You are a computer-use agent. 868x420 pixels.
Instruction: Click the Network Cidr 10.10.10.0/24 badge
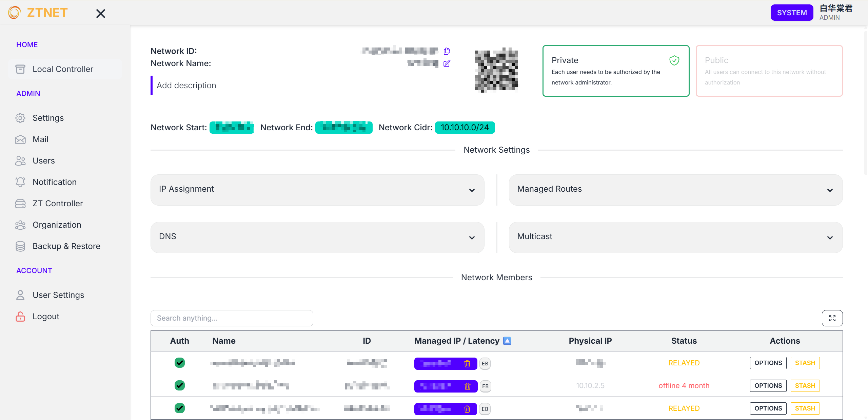click(465, 128)
